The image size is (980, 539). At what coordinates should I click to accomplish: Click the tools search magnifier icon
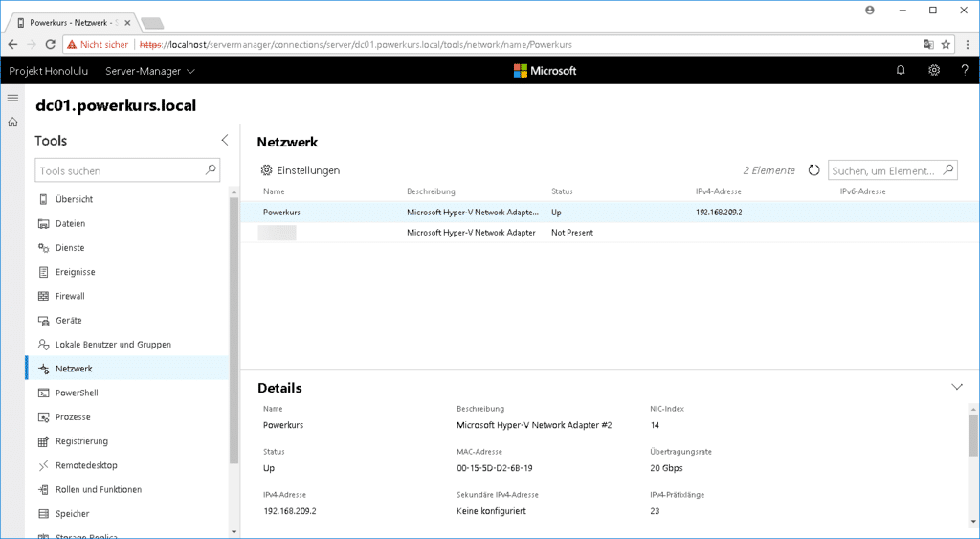click(x=211, y=169)
